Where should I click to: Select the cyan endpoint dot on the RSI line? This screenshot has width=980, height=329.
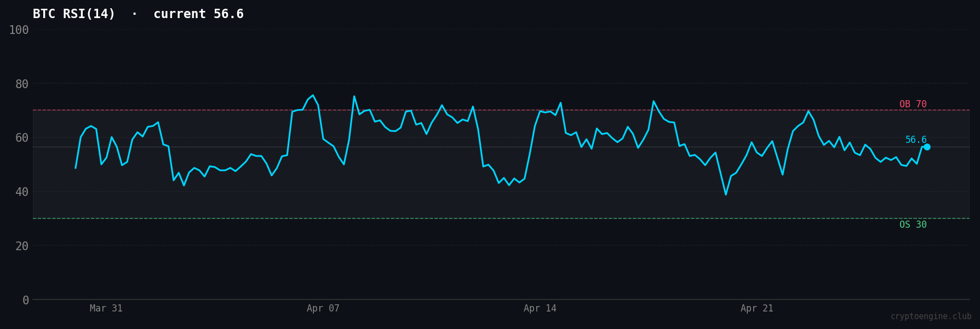point(927,147)
